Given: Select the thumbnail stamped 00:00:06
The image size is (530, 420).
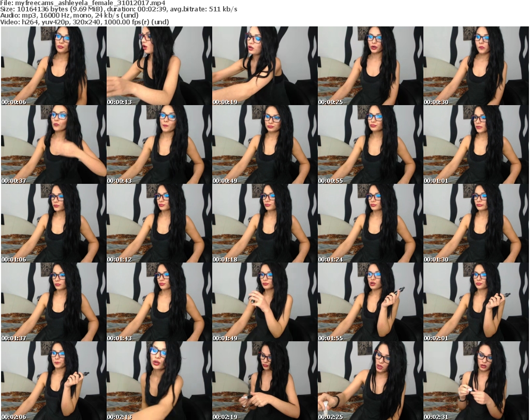Looking at the screenshot, I should pyautogui.click(x=54, y=66).
